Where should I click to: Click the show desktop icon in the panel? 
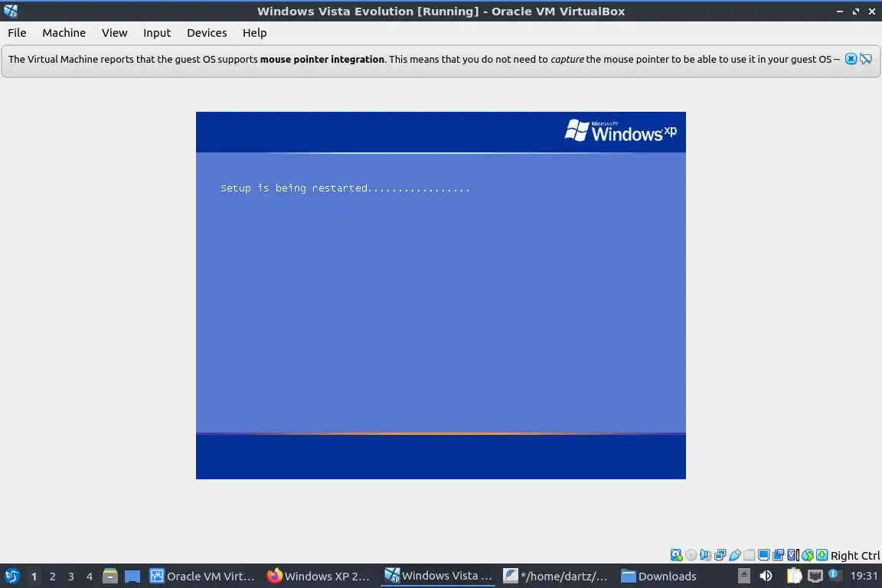click(132, 576)
